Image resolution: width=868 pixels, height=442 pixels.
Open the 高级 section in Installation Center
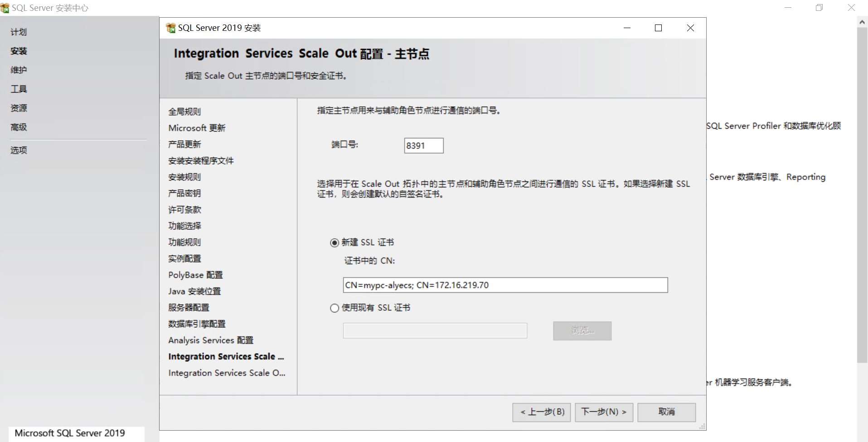(x=19, y=127)
